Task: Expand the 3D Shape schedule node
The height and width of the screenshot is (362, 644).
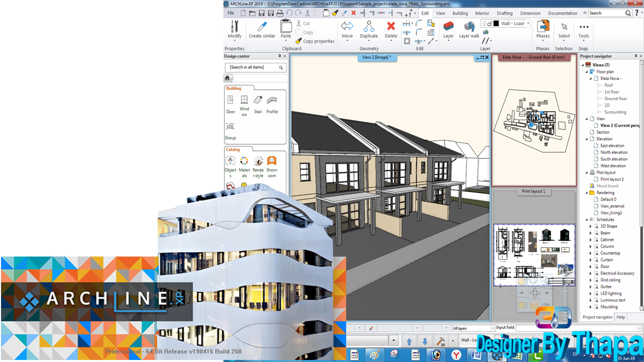Action: (x=591, y=226)
